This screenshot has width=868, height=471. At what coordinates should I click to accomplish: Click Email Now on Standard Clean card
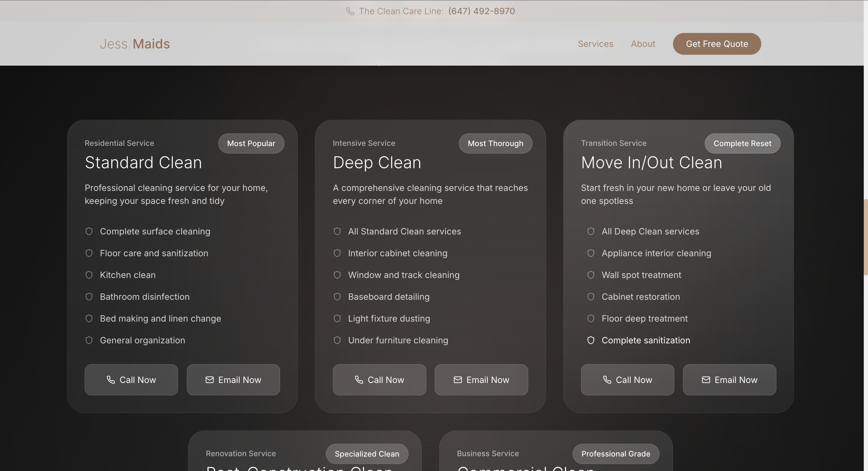click(x=233, y=380)
